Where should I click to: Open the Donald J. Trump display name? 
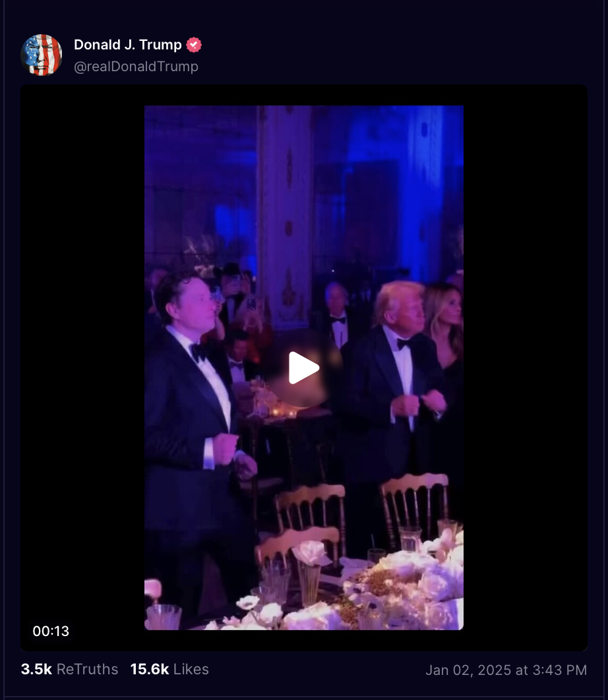tap(128, 45)
